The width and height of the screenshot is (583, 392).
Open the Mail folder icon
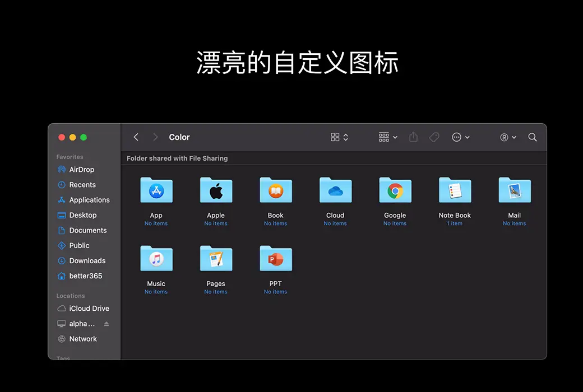click(x=515, y=190)
